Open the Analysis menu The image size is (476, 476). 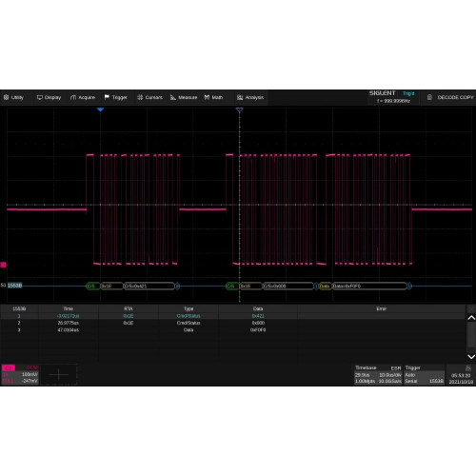click(x=250, y=97)
